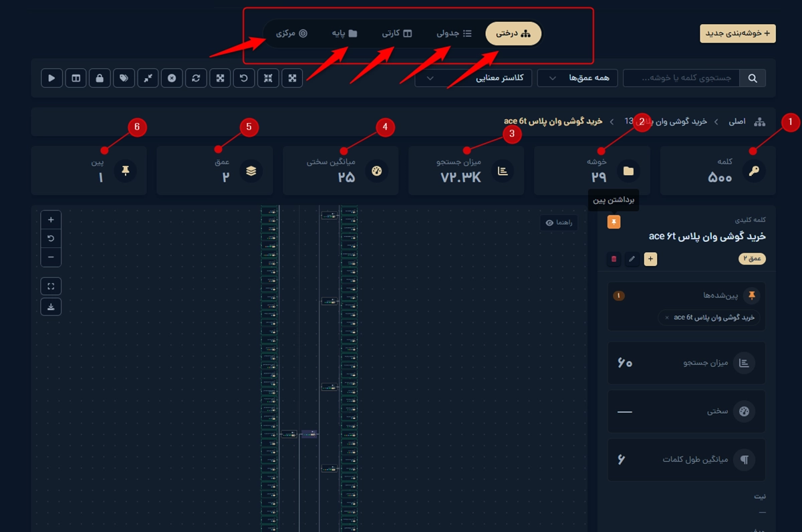Click the میزان جستجو card showing 72.3K
Screen dimensions: 802x532
(466, 170)
